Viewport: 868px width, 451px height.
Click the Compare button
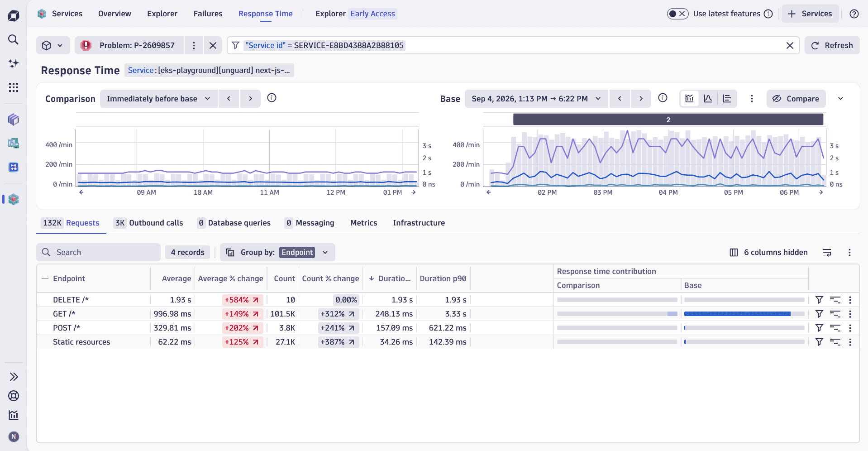tap(796, 99)
